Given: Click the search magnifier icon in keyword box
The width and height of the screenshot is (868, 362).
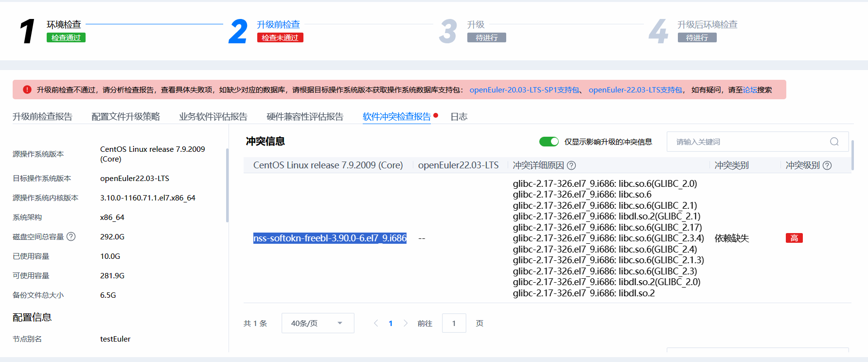Looking at the screenshot, I should coord(834,142).
